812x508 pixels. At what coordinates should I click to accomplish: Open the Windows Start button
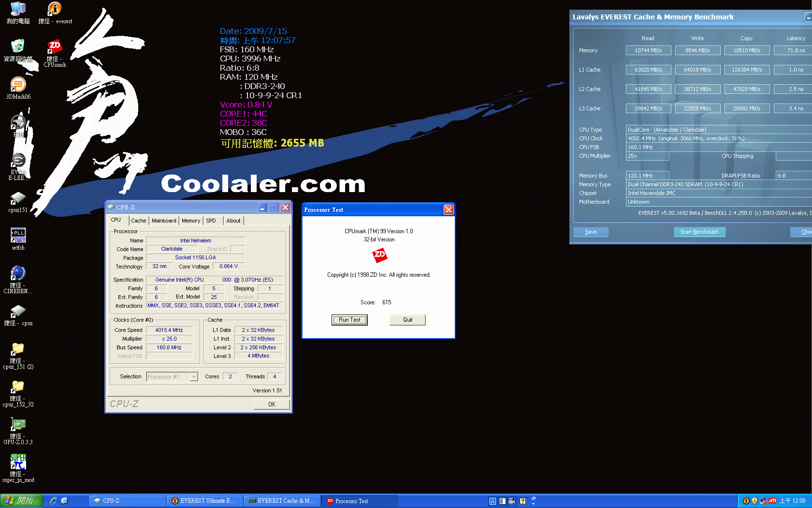click(22, 501)
